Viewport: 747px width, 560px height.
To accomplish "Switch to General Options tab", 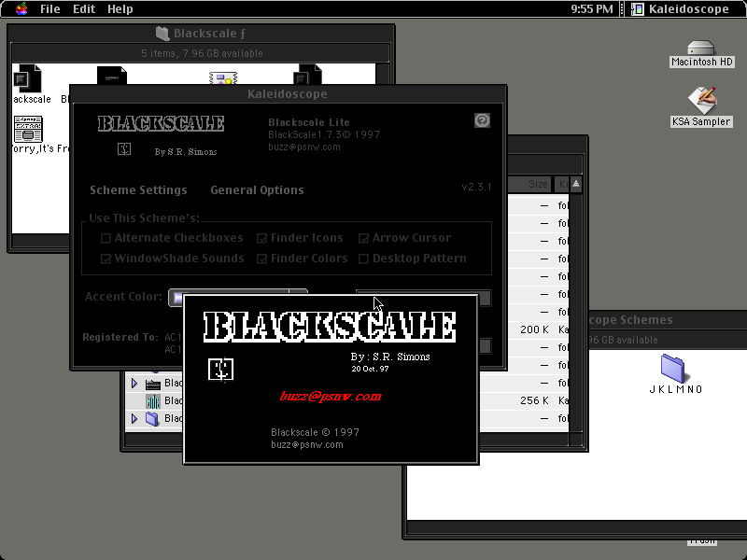I will point(258,190).
